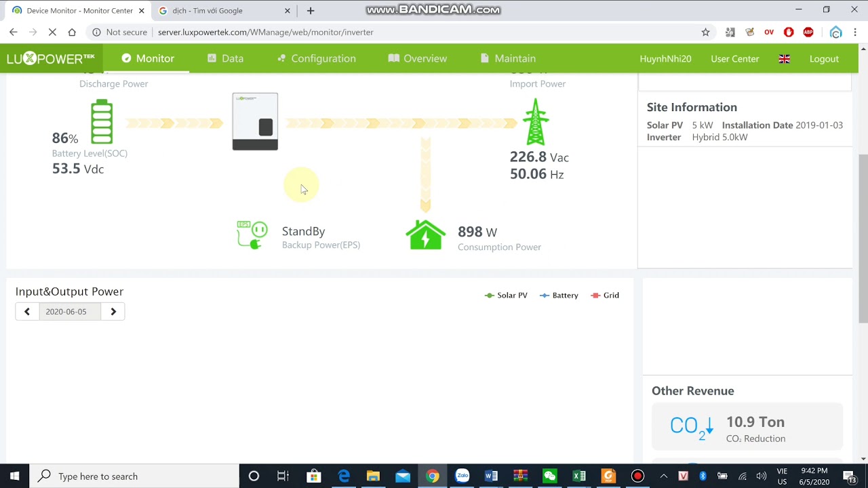Image resolution: width=868 pixels, height=488 pixels.
Task: Open Microsoft Edge from taskbar
Action: (344, 476)
